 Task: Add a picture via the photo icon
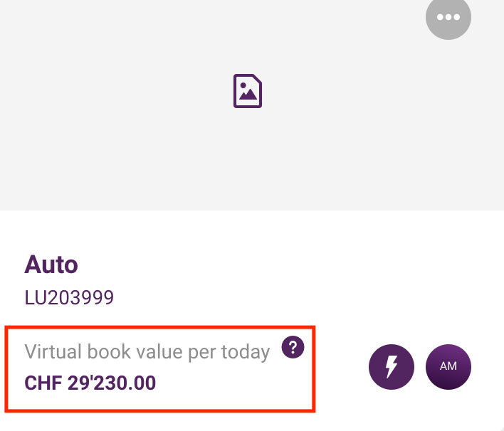tap(248, 91)
